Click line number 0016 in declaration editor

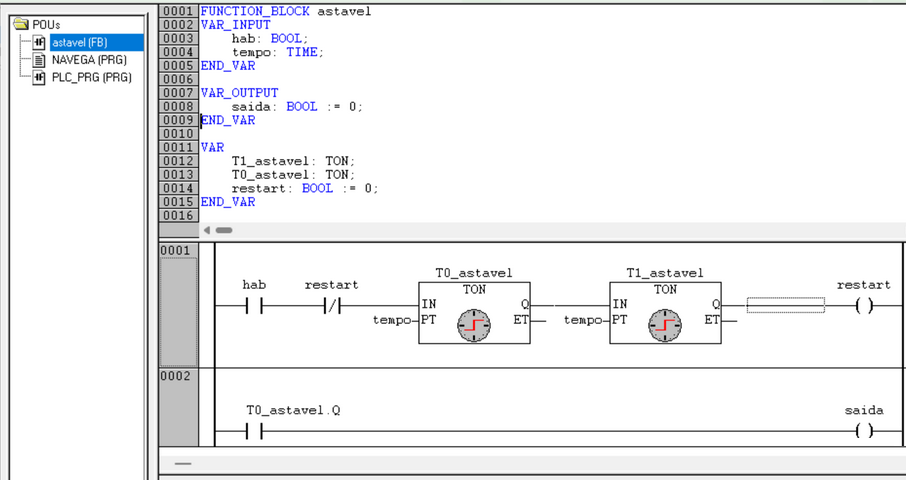tap(178, 215)
